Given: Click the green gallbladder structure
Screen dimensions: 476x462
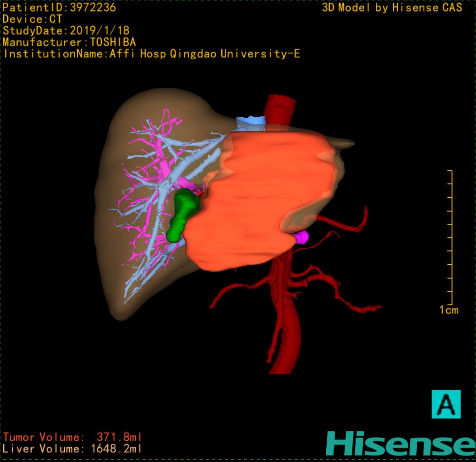Looking at the screenshot, I should (x=183, y=215).
